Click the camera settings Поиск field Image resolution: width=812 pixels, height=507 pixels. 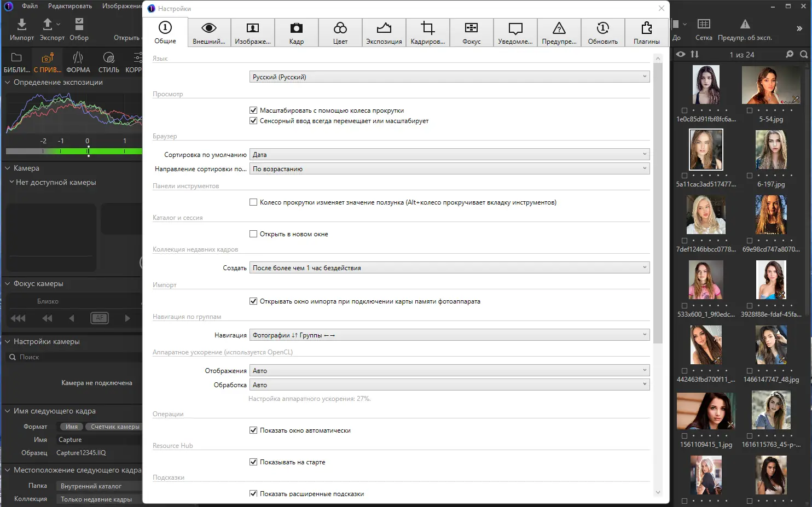[74, 357]
